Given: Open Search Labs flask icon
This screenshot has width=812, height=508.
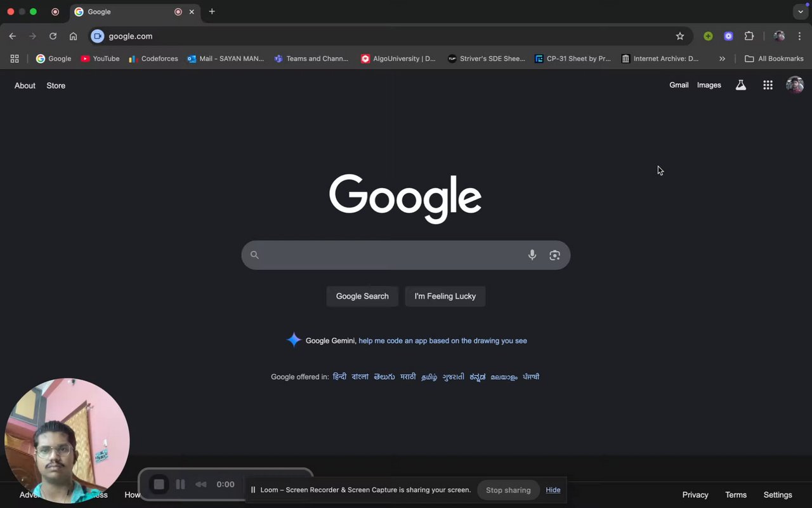Looking at the screenshot, I should [741, 85].
